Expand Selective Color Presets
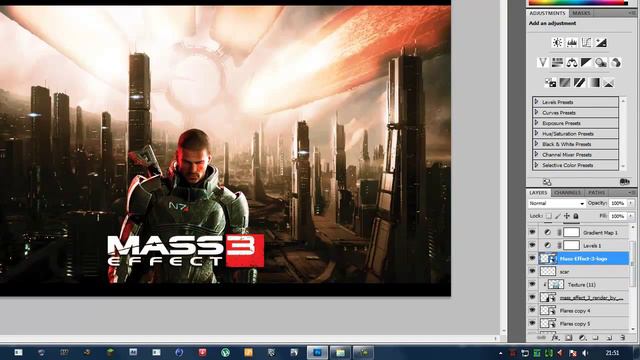This screenshot has width=640, height=360. [537, 165]
